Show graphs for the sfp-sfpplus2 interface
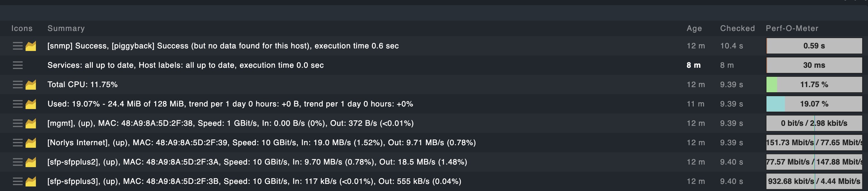 pyautogui.click(x=31, y=162)
